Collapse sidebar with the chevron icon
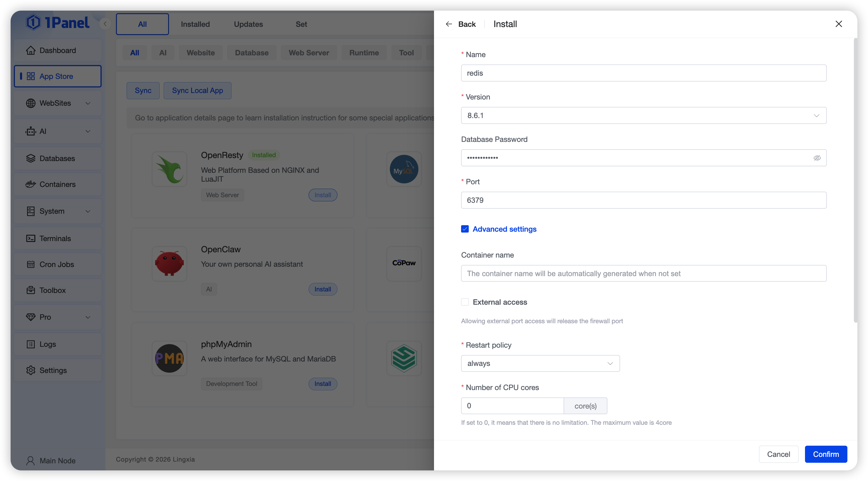Image resolution: width=868 pixels, height=481 pixels. coord(105,24)
